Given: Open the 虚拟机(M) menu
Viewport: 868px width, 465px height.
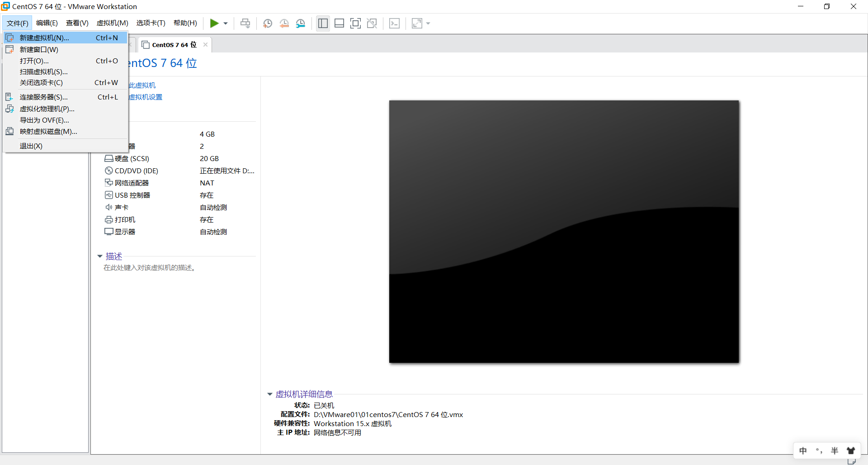Looking at the screenshot, I should 113,23.
